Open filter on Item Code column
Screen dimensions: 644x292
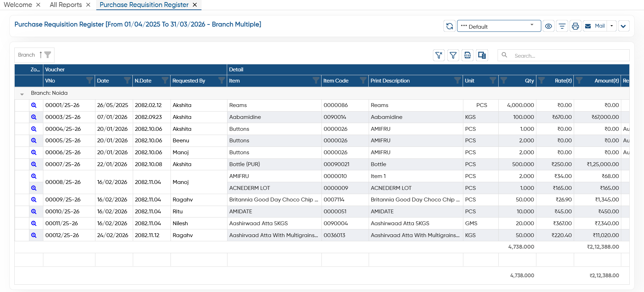click(x=363, y=81)
